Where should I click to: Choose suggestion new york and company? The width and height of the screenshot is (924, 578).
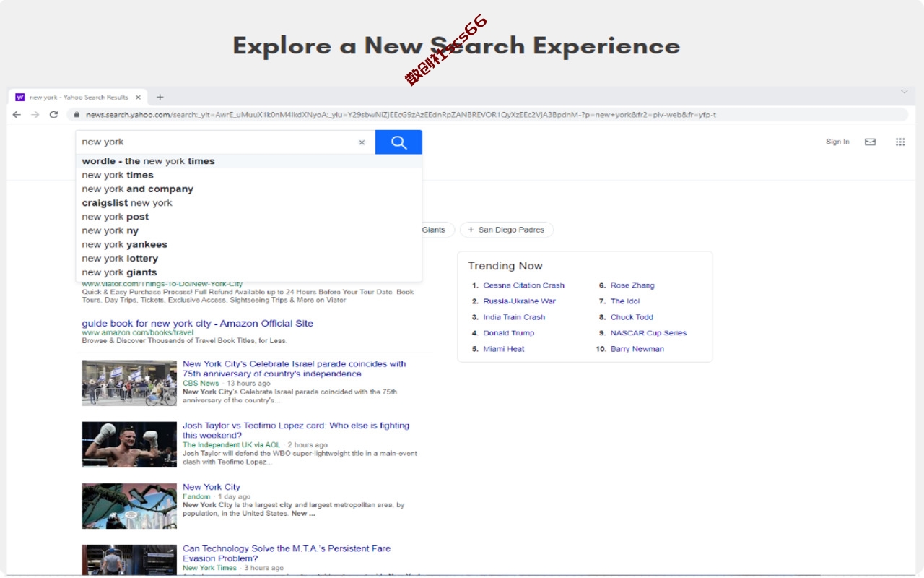tap(248, 189)
